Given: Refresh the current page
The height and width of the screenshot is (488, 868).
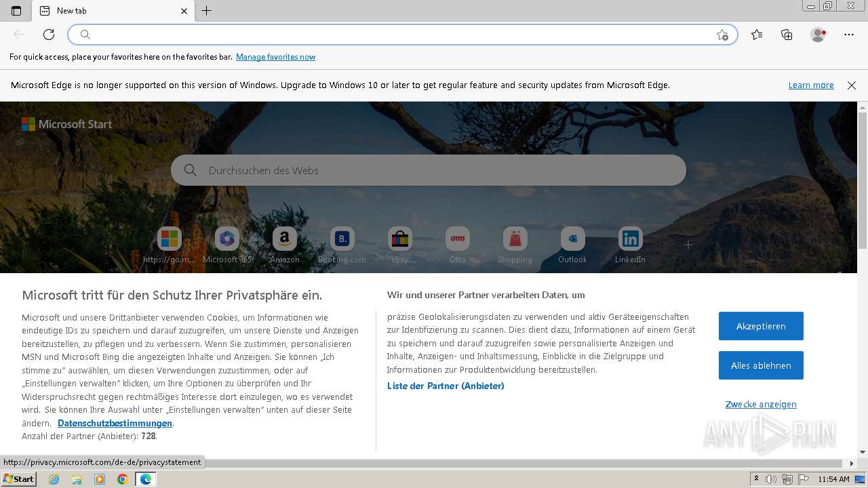Looking at the screenshot, I should [x=49, y=35].
